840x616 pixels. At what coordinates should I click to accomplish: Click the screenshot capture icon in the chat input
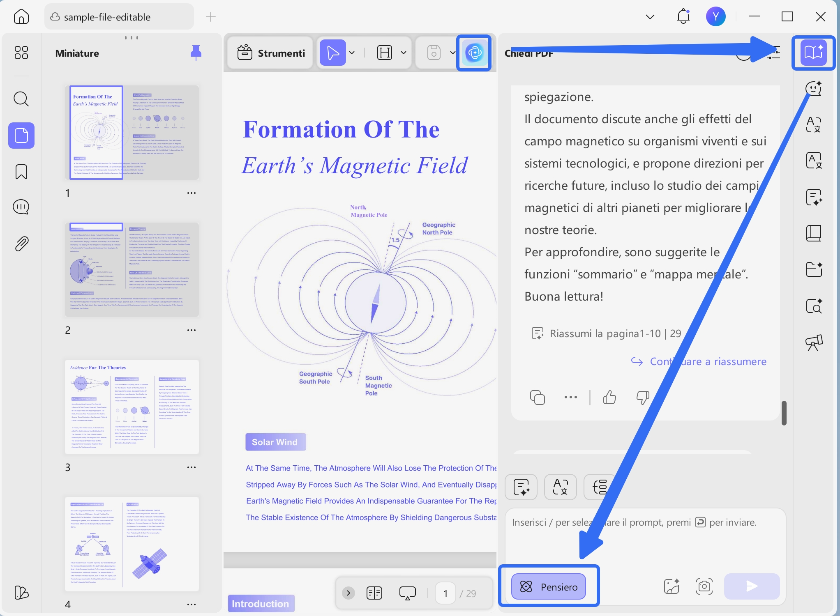704,586
